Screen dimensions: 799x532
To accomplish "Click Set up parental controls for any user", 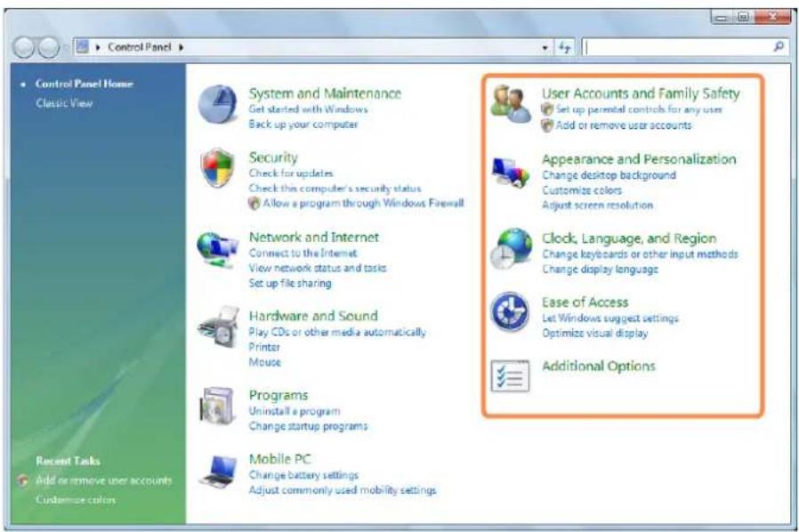I will coord(639,109).
